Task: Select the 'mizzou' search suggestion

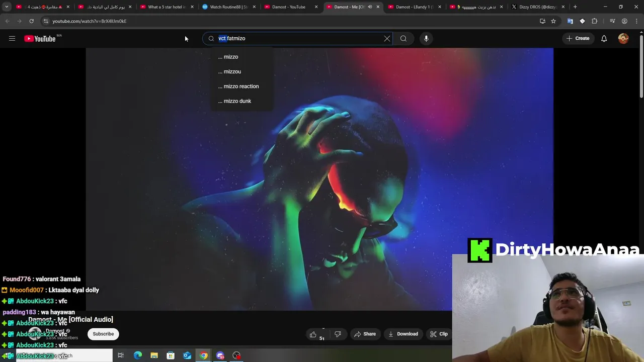Action: click(243, 71)
